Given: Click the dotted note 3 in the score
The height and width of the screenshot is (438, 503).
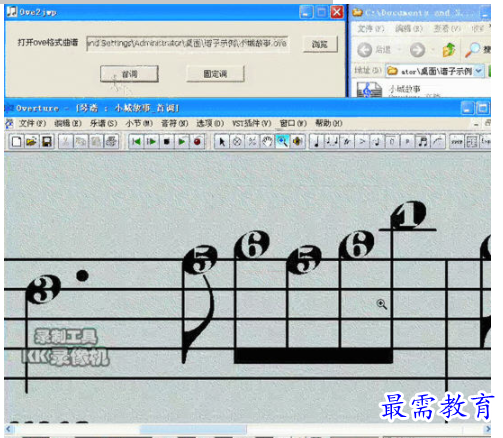Looking at the screenshot, I should tap(43, 289).
